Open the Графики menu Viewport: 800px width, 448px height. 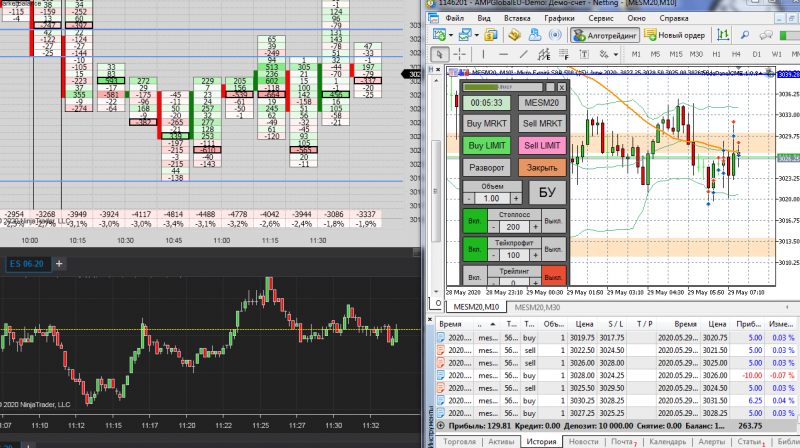(x=559, y=18)
